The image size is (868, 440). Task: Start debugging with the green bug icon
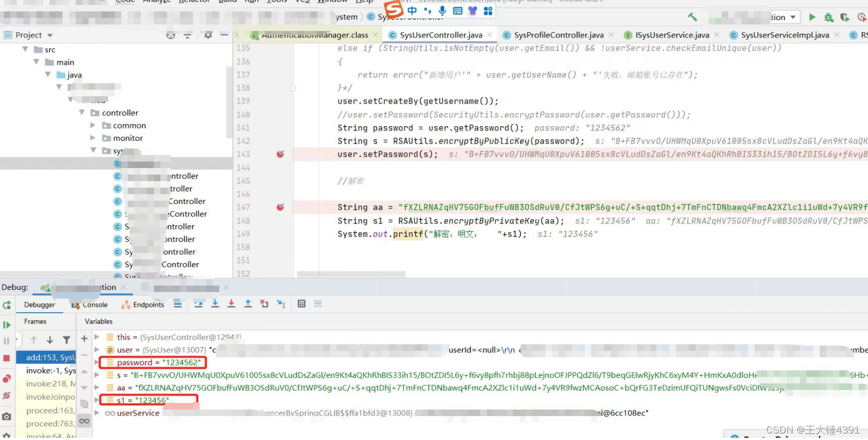(828, 17)
